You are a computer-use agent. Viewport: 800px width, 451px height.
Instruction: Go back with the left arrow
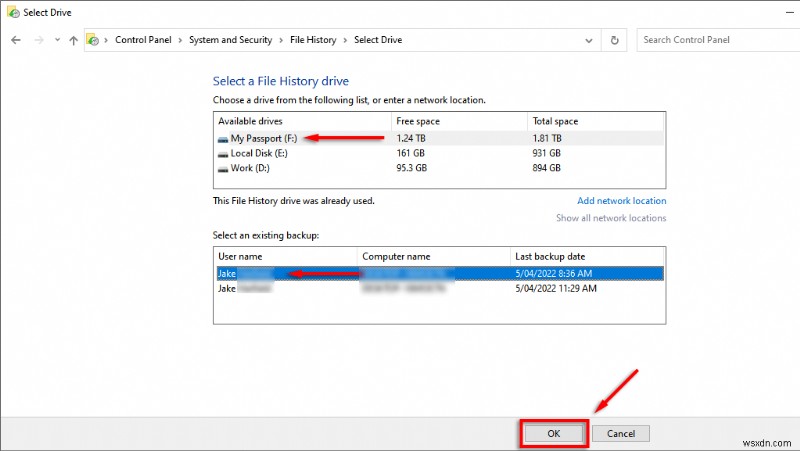[16, 40]
